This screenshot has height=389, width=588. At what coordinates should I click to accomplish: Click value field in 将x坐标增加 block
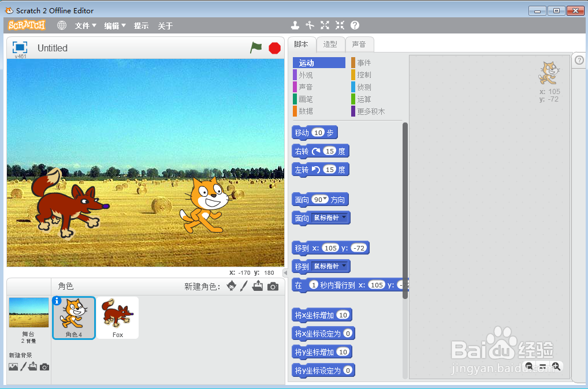point(343,315)
